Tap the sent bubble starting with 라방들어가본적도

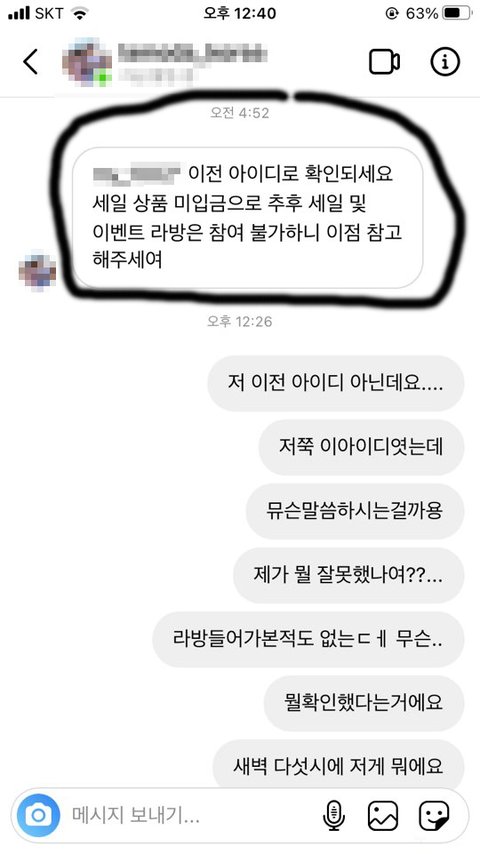point(308,639)
